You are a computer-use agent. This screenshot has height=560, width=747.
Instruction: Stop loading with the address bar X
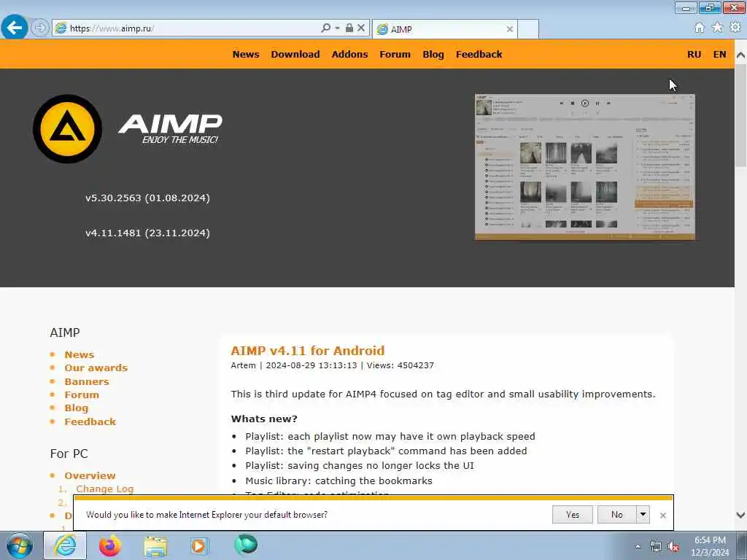361,28
